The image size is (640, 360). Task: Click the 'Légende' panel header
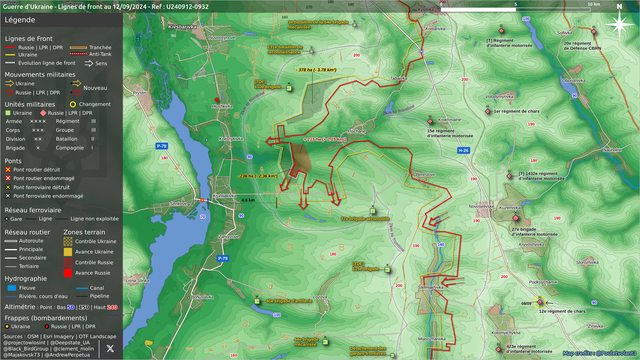pyautogui.click(x=20, y=20)
